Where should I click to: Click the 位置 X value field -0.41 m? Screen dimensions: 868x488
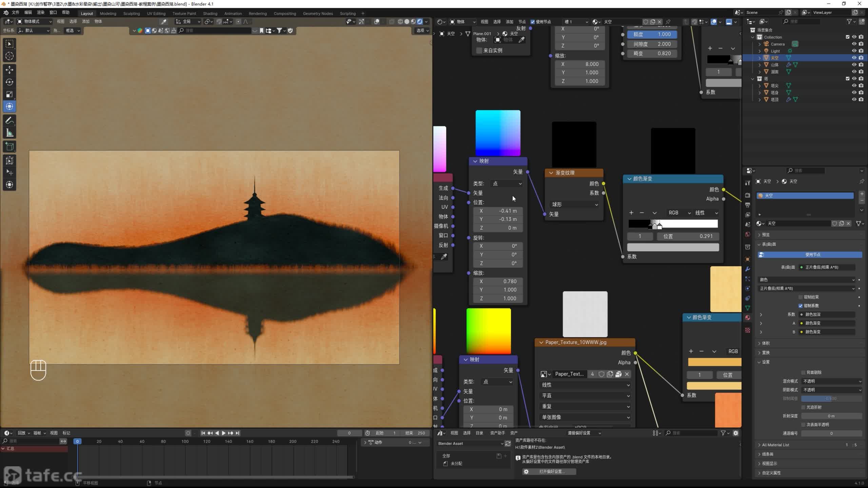click(x=498, y=211)
